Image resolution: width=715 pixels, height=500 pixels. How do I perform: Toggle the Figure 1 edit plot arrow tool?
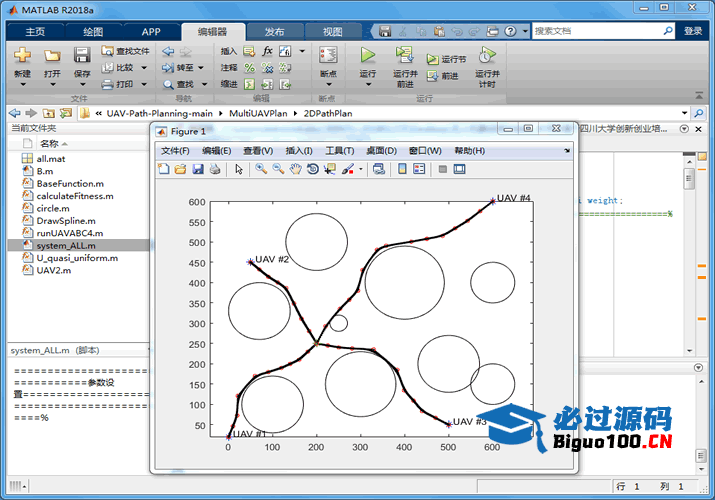tap(239, 169)
